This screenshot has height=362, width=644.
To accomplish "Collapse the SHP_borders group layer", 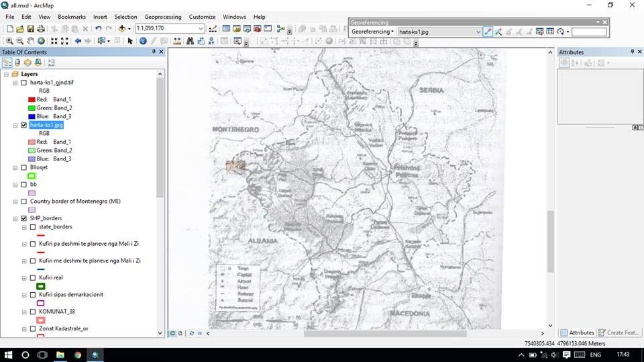I will click(x=15, y=218).
